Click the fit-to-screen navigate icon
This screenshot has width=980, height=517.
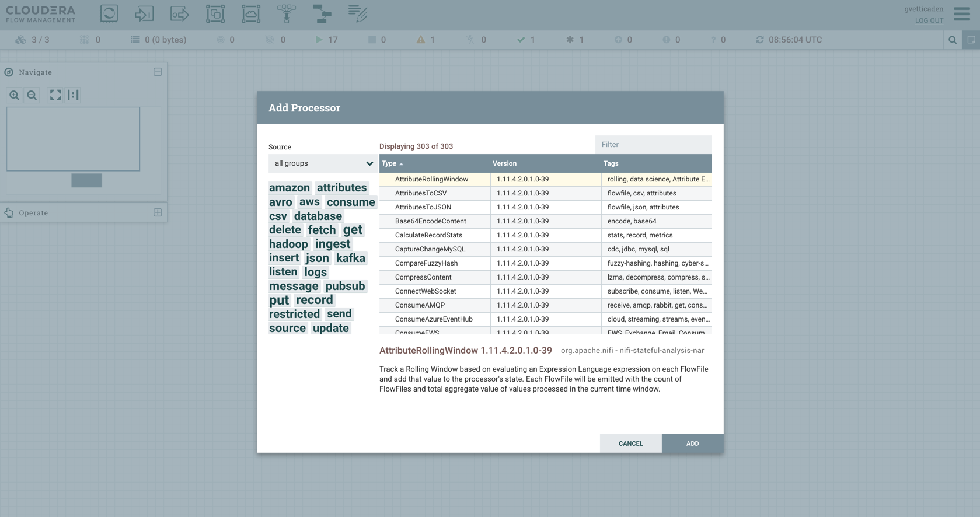pos(55,95)
